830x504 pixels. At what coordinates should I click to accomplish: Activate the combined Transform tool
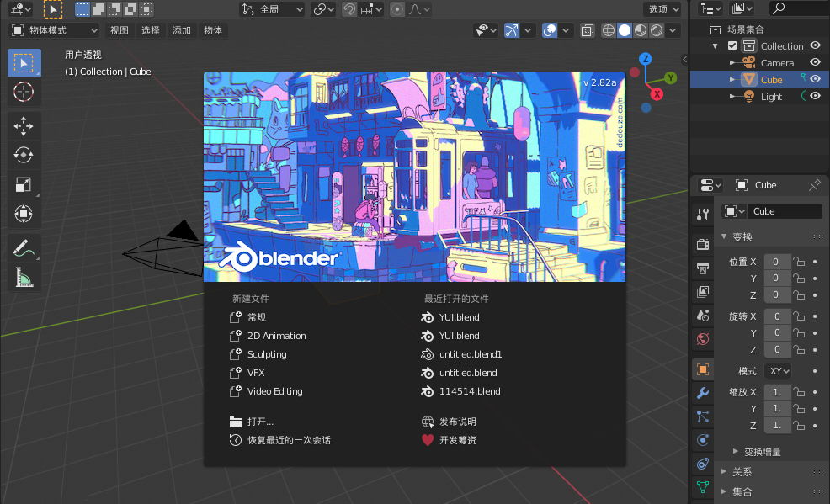point(24,214)
